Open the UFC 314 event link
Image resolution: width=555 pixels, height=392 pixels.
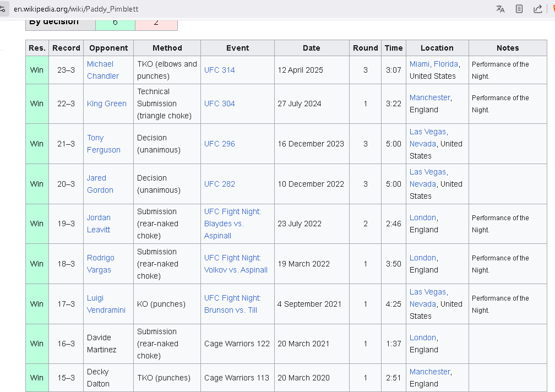(x=220, y=70)
